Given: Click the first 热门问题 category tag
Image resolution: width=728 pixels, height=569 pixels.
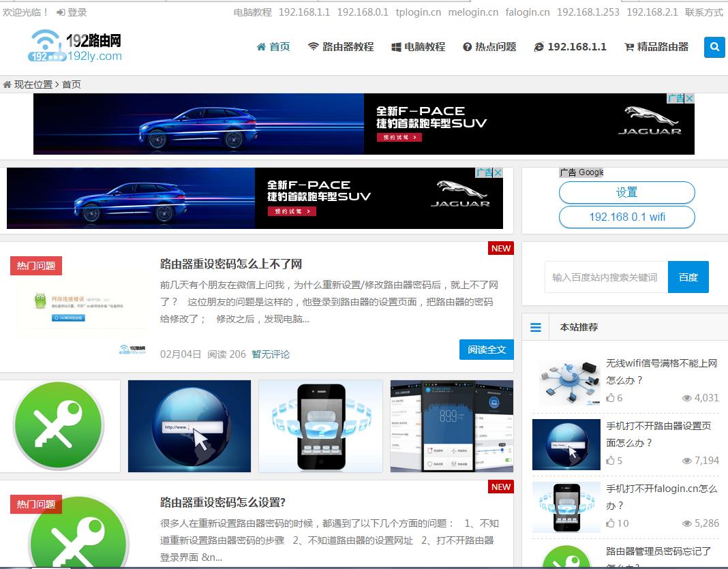Looking at the screenshot, I should (36, 266).
